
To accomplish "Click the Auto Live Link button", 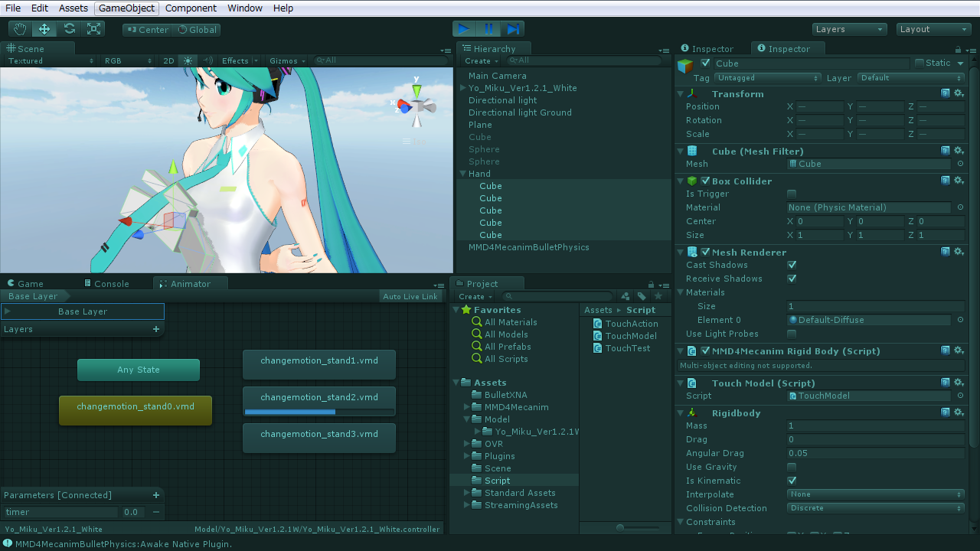I will tap(410, 296).
